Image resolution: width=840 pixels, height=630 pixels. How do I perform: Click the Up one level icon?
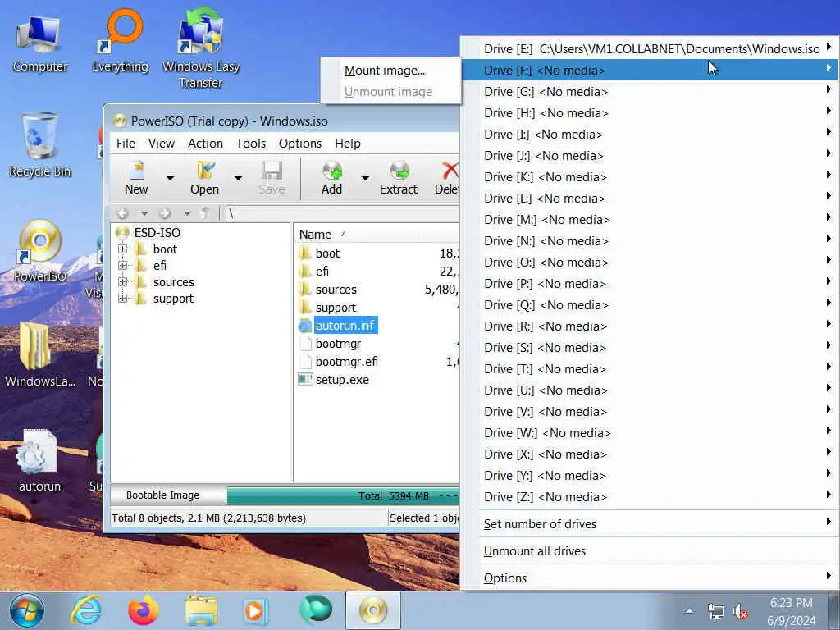(205, 213)
